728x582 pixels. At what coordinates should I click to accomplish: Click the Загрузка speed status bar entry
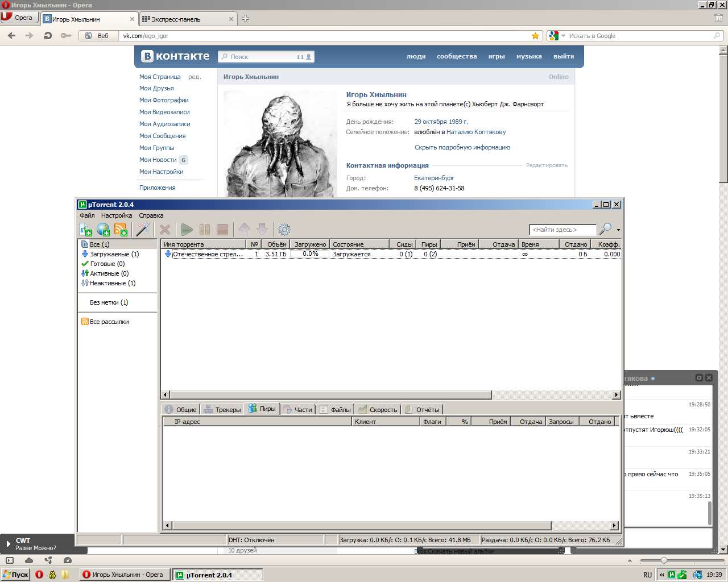(408, 540)
